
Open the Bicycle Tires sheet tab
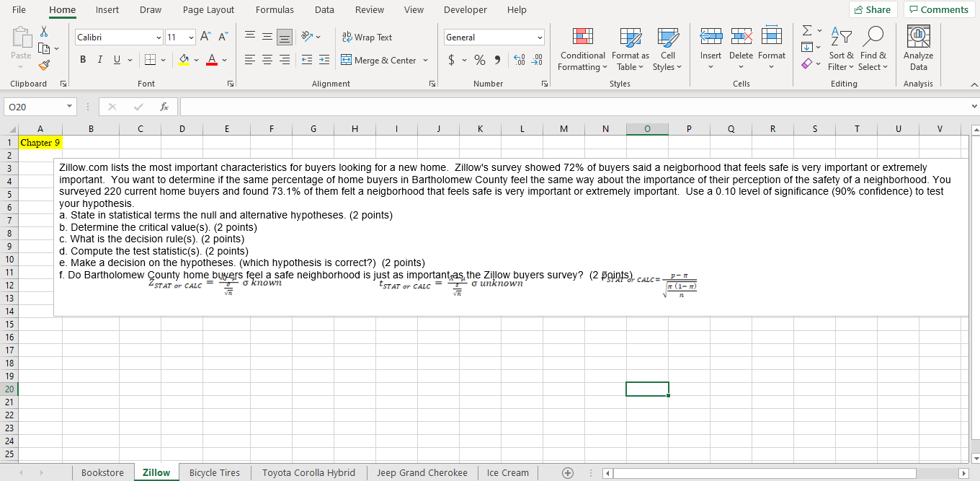click(214, 472)
